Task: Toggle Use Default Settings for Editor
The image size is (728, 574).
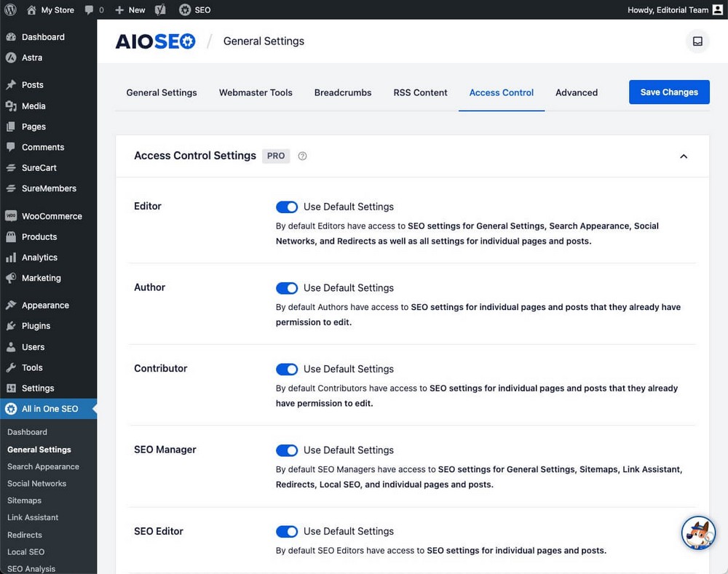Action: [286, 207]
